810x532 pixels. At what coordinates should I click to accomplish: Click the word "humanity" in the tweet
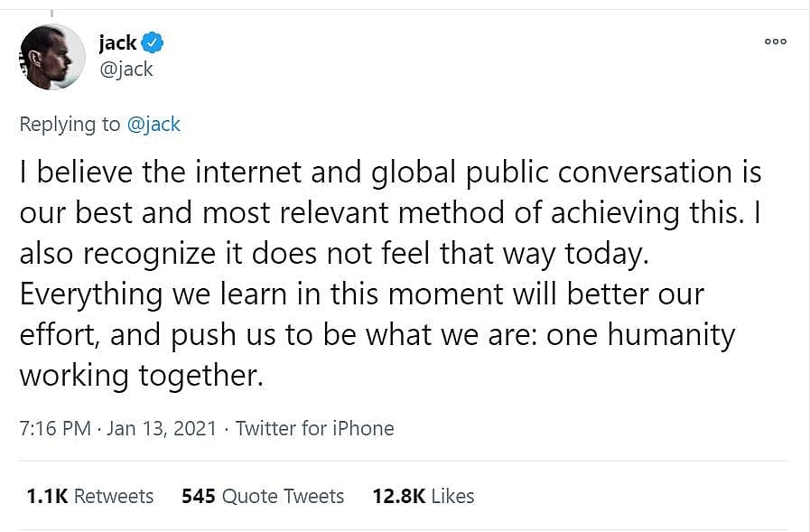(x=670, y=334)
